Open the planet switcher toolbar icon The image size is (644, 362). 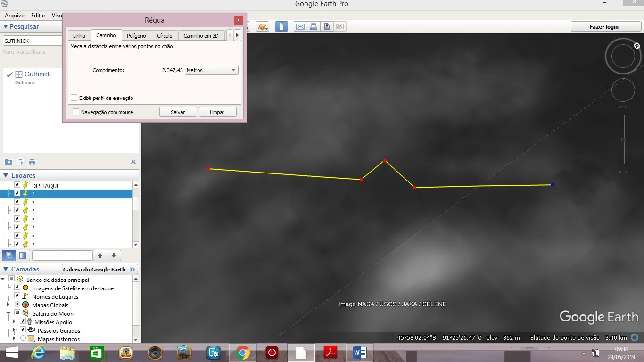click(x=263, y=26)
